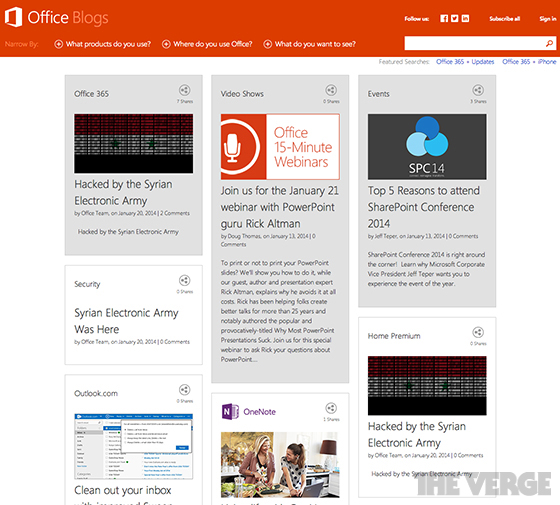560x505 pixels.
Task: Expand 'What products do you use?' filter
Action: coord(102,44)
